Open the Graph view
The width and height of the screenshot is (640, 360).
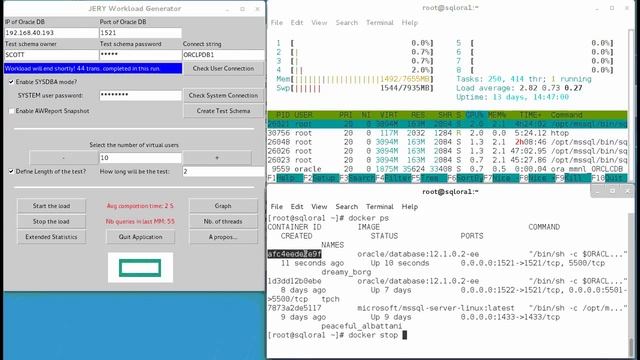click(223, 206)
